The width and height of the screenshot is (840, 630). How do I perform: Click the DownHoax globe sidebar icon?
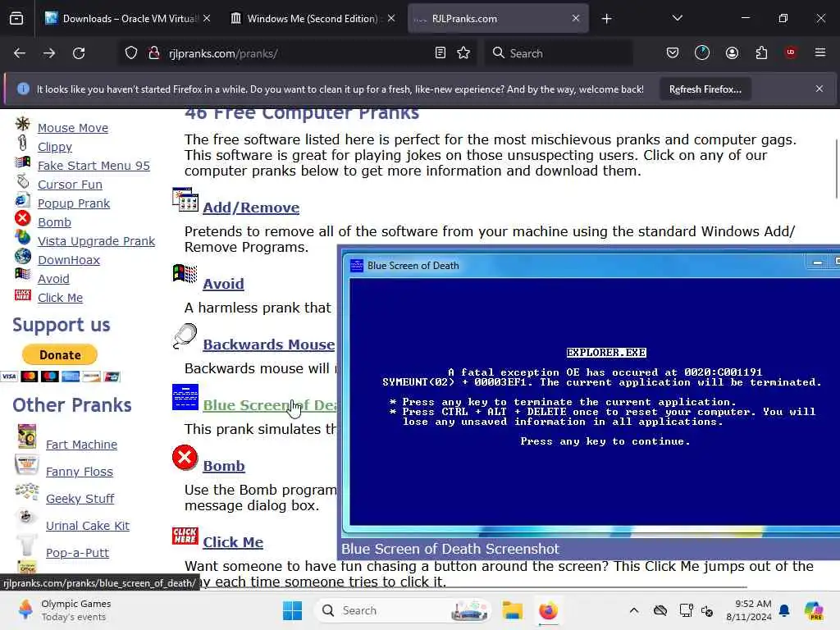click(x=22, y=256)
